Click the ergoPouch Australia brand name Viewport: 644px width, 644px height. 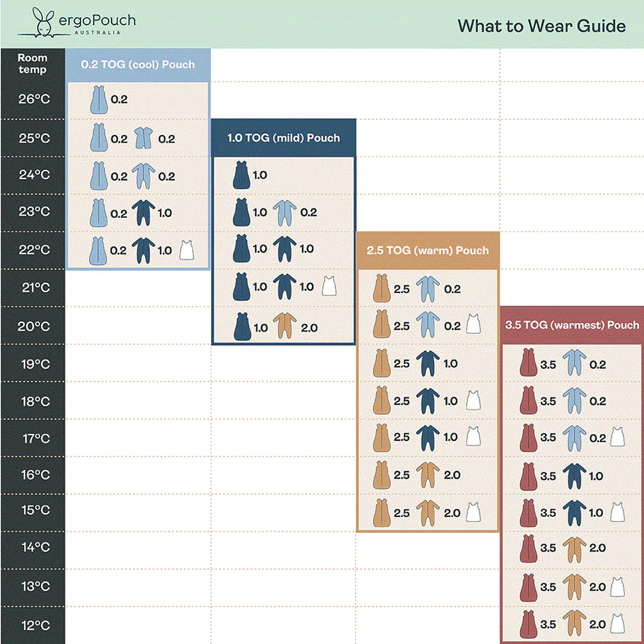97,23
